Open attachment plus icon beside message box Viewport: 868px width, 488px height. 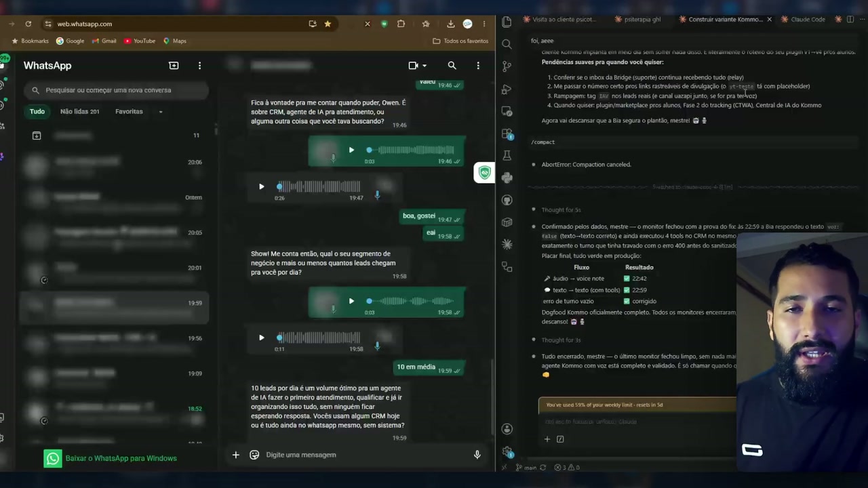pyautogui.click(x=235, y=455)
